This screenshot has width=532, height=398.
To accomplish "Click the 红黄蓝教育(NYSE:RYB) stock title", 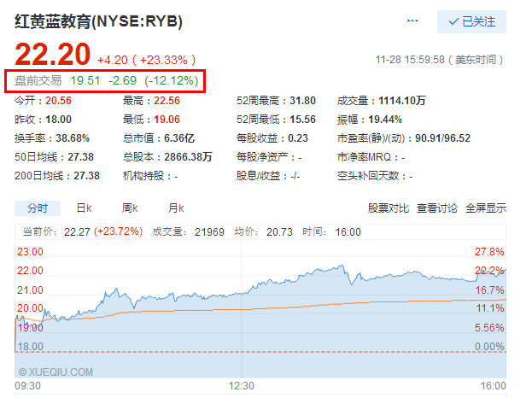I will [x=99, y=20].
